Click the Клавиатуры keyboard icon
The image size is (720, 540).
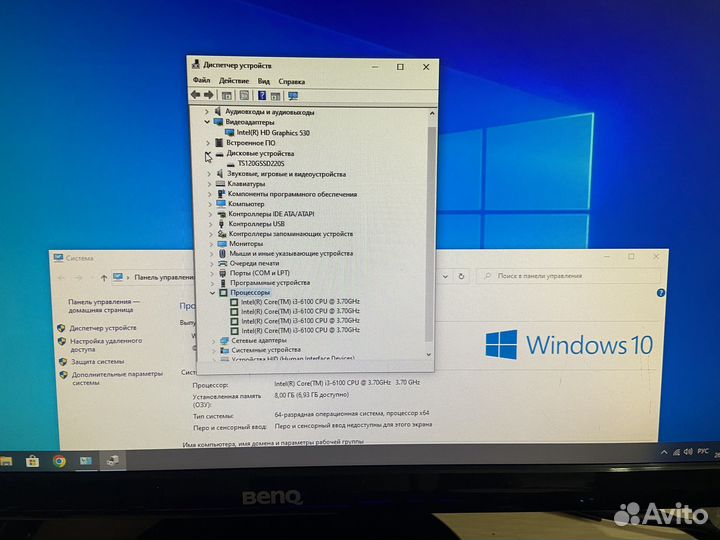(x=220, y=184)
